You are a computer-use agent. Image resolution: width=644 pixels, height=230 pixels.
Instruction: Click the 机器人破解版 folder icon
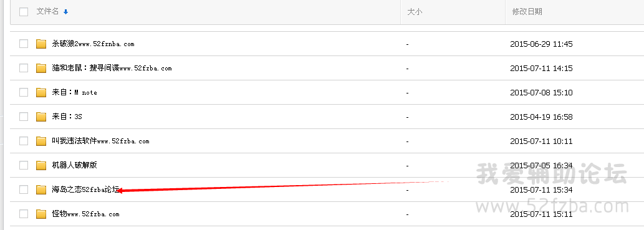[41, 165]
